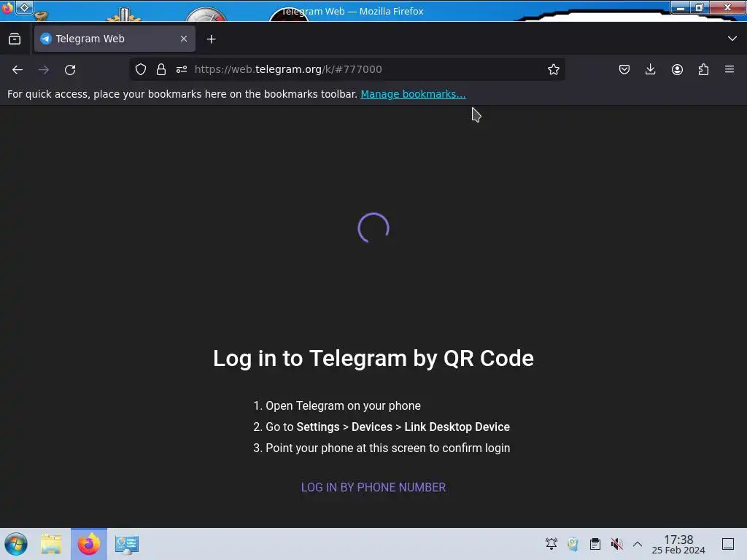The image size is (747, 560).
Task: Open Save to Pocket button
Action: (x=624, y=69)
